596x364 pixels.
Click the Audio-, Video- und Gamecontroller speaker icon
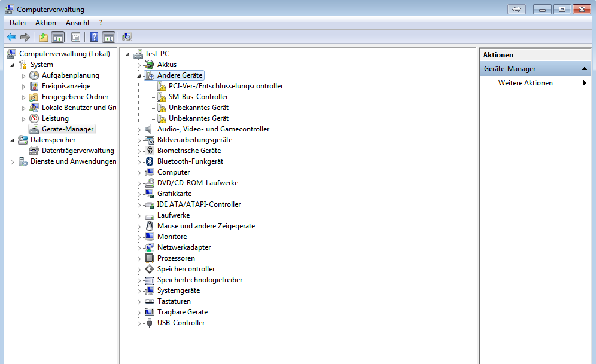149,129
